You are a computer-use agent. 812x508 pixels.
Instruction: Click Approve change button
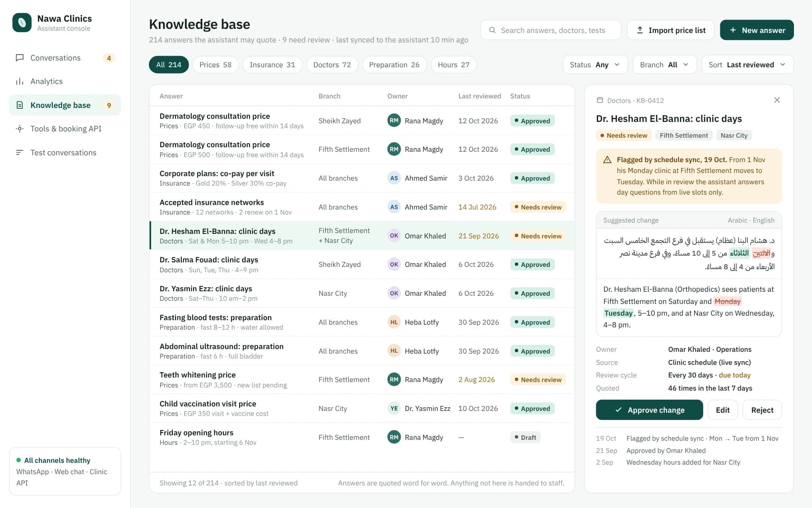coord(649,410)
